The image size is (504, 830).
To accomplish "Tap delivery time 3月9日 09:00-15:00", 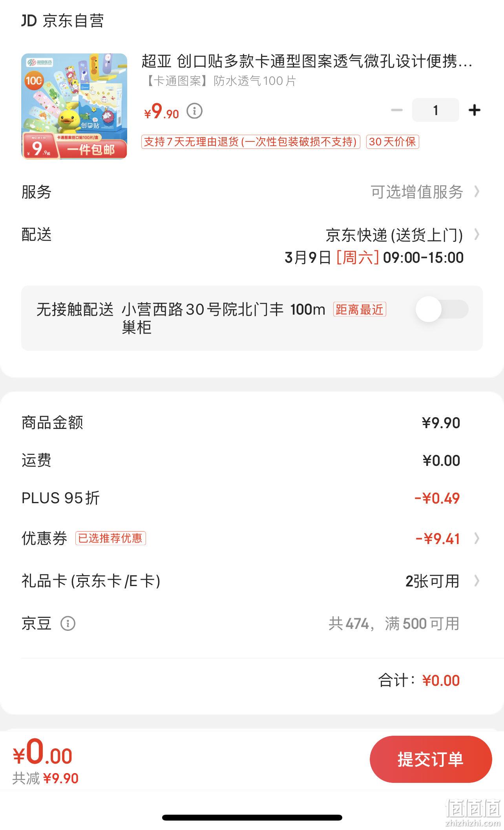I will pyautogui.click(x=374, y=258).
